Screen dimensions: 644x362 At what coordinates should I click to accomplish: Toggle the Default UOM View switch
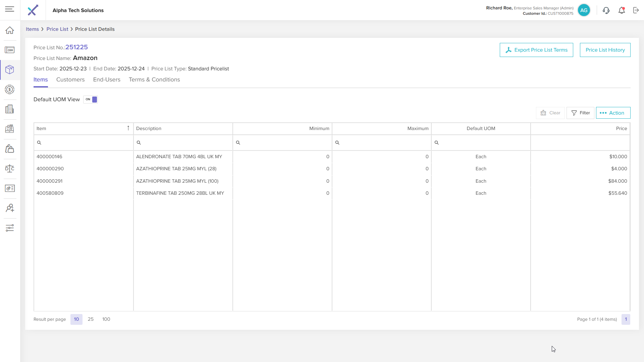tap(91, 100)
